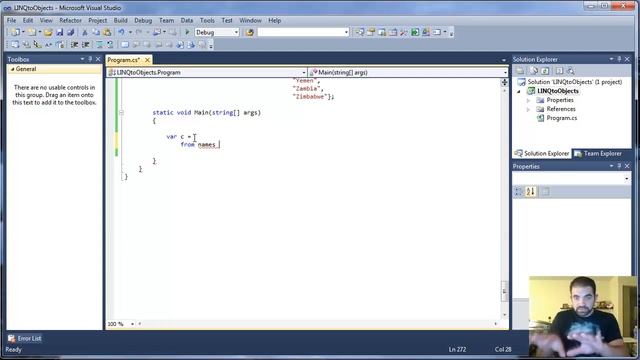This screenshot has height=360, width=640.
Task: Click the Save All toolbar icon
Action: tap(70, 32)
